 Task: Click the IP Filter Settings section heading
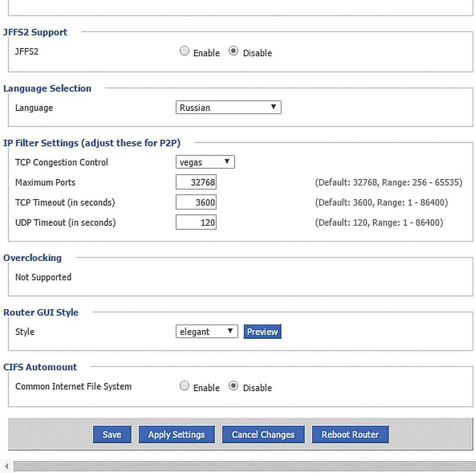92,143
